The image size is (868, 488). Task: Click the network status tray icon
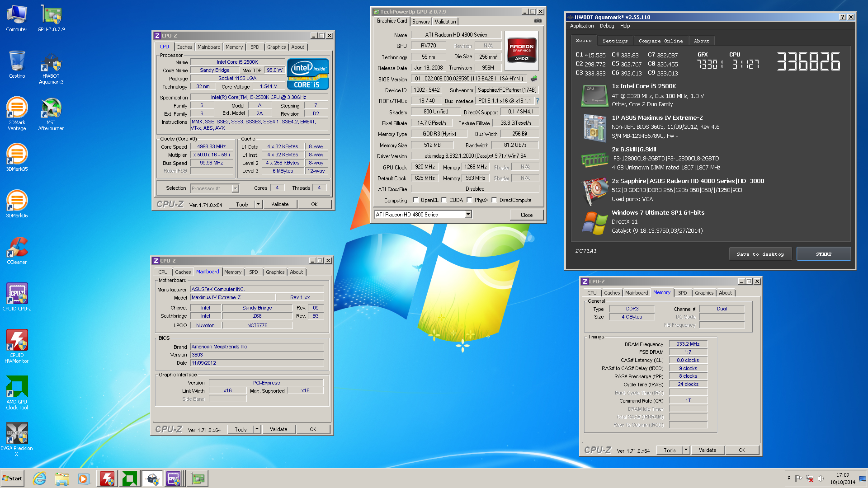810,479
